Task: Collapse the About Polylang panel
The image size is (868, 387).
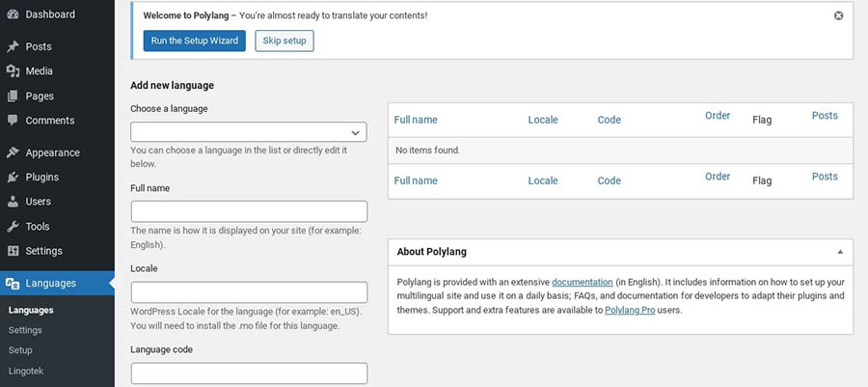Action: point(840,252)
